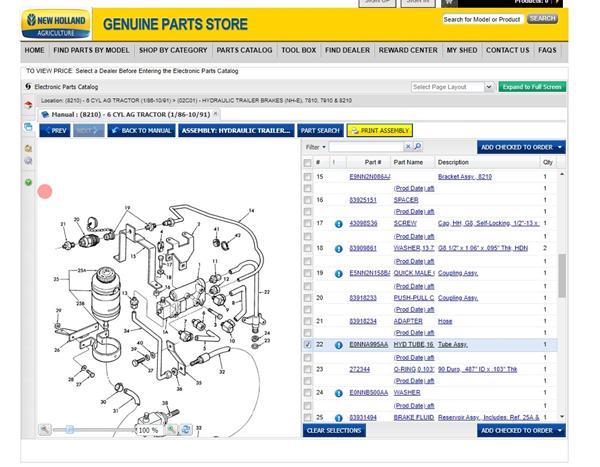Open part number 83925151 link
600x467 pixels.
click(x=363, y=200)
